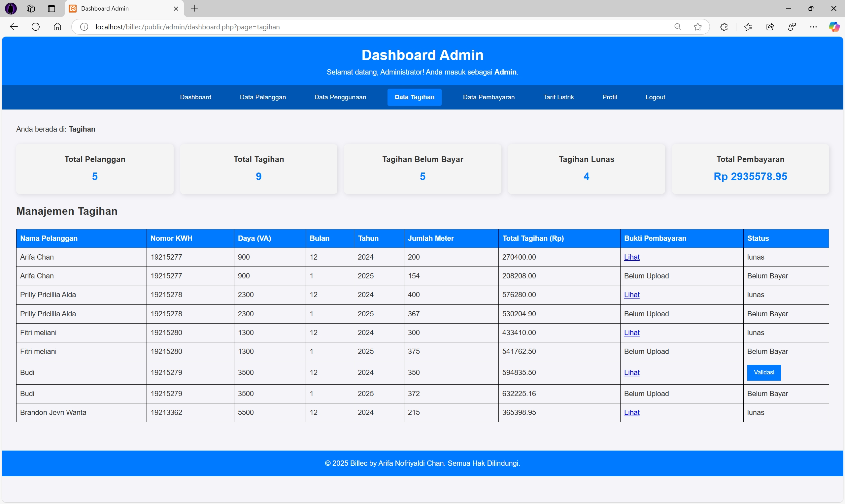The height and width of the screenshot is (504, 845).
Task: Click the Total Tagihan card
Action: (x=259, y=169)
